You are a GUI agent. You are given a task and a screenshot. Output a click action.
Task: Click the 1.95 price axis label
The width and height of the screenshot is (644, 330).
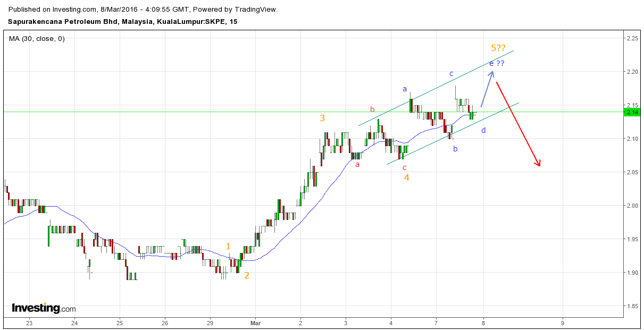632,240
